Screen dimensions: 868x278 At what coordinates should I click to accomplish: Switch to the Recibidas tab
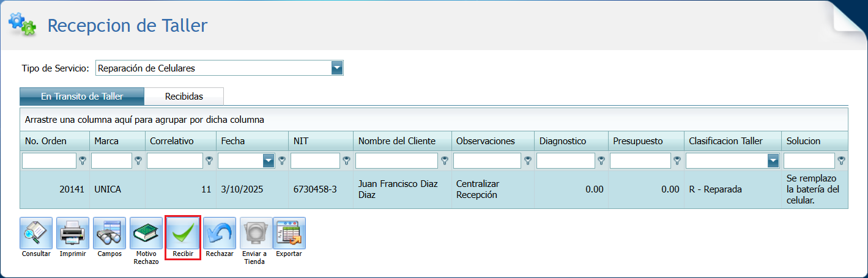click(x=184, y=96)
